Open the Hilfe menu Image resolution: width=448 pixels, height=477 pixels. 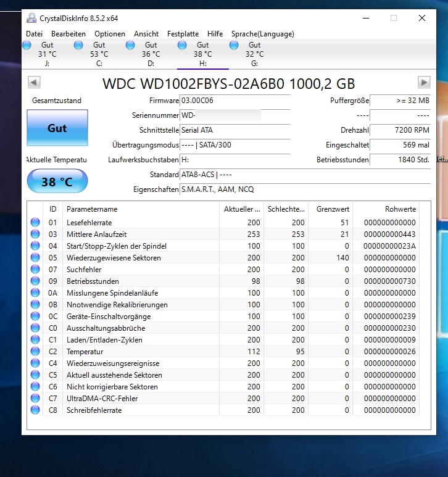pyautogui.click(x=215, y=34)
